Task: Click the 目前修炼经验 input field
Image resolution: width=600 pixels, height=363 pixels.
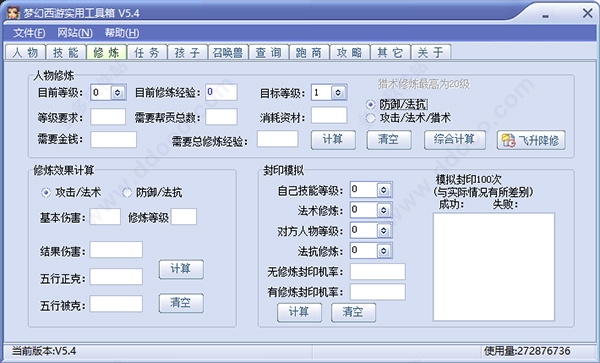Action: [x=221, y=93]
